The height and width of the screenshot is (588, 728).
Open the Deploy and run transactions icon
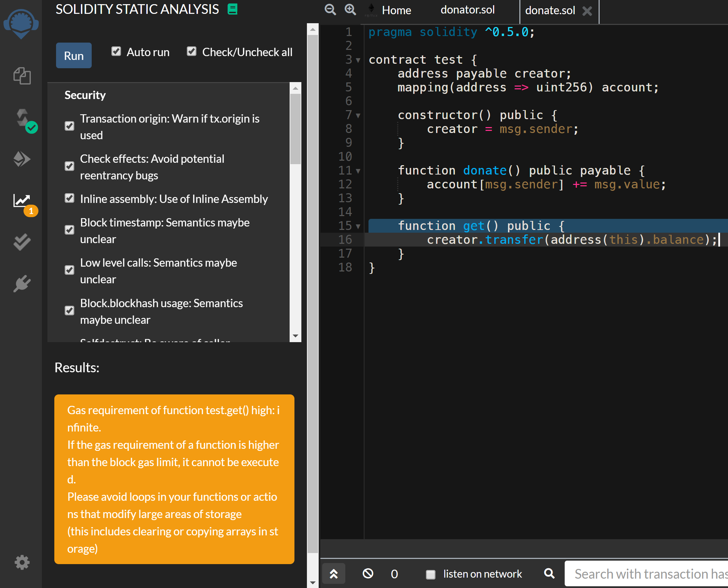point(22,159)
